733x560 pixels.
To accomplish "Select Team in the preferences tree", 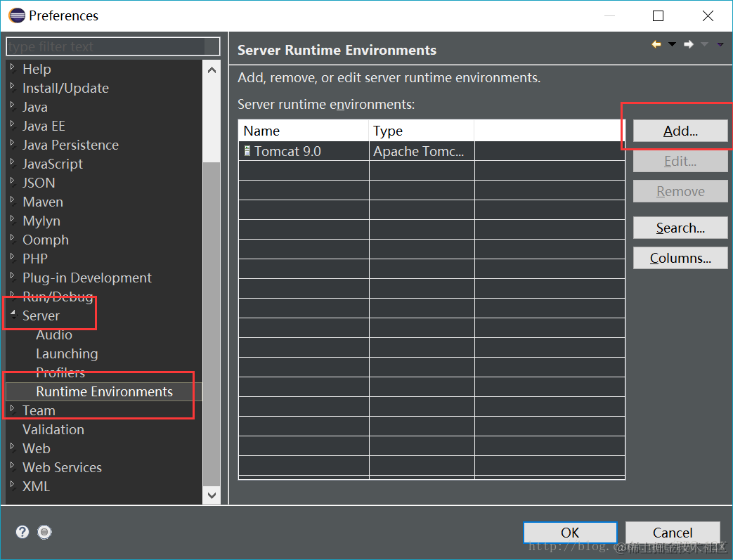I will tap(39, 410).
